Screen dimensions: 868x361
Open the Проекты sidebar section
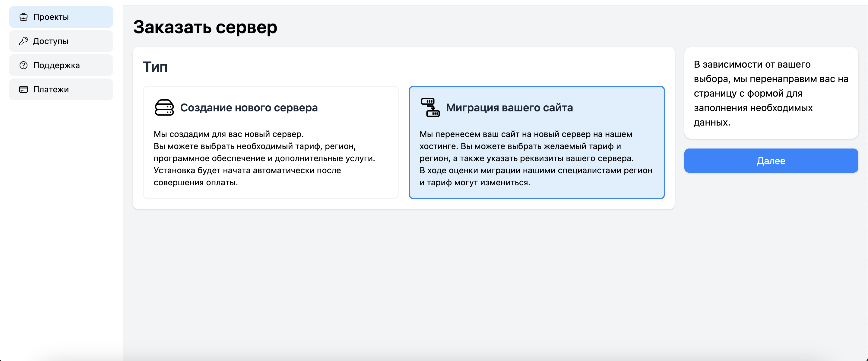[x=61, y=17]
